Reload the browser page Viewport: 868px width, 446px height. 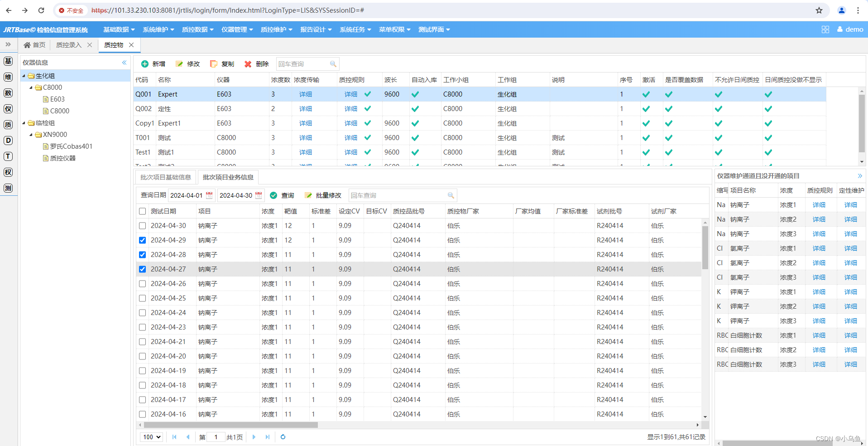(x=41, y=10)
